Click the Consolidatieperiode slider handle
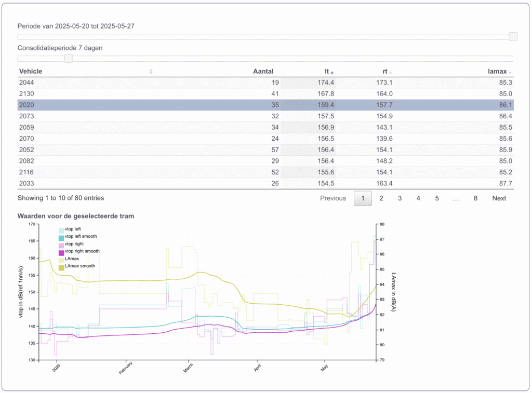This screenshot has height=393, width=532. 68,59
